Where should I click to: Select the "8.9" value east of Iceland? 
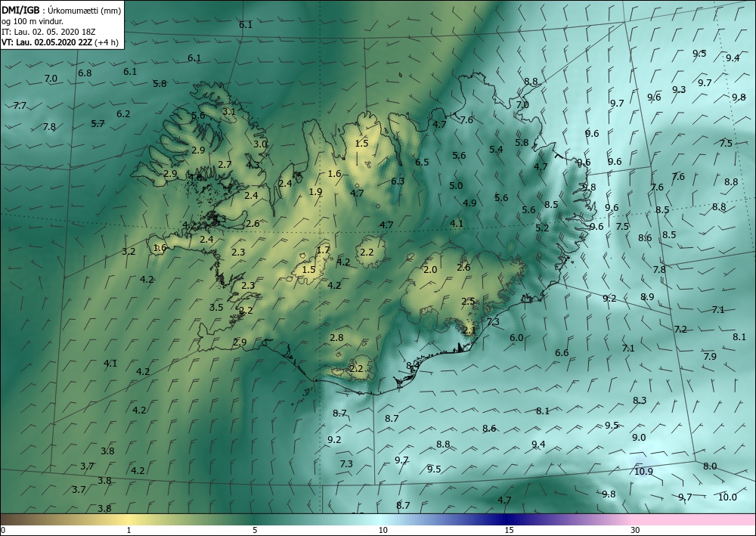647,296
